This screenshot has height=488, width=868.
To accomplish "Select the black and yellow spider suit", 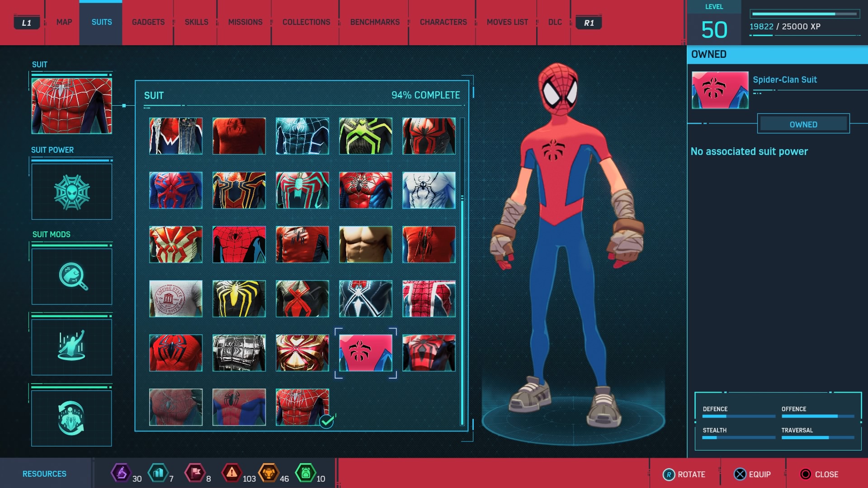I will pyautogui.click(x=239, y=299).
